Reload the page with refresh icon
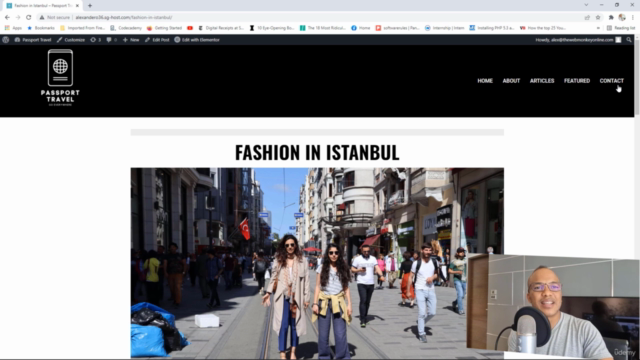Screen dimensions: 640x360 29,18
